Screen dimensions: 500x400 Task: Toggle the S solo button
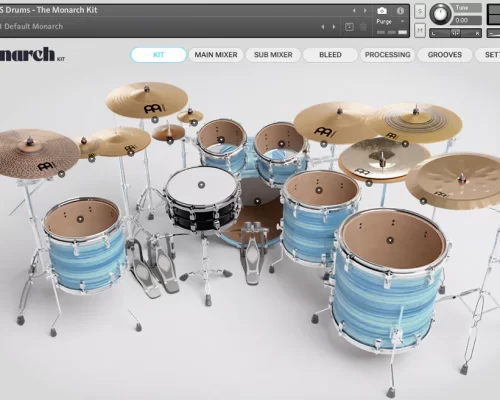(420, 11)
